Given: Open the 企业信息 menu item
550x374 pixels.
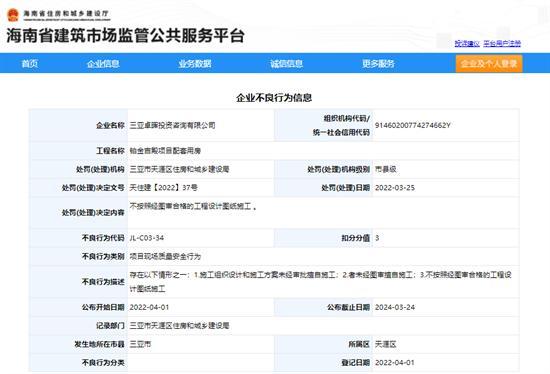Looking at the screenshot, I should pyautogui.click(x=103, y=64).
